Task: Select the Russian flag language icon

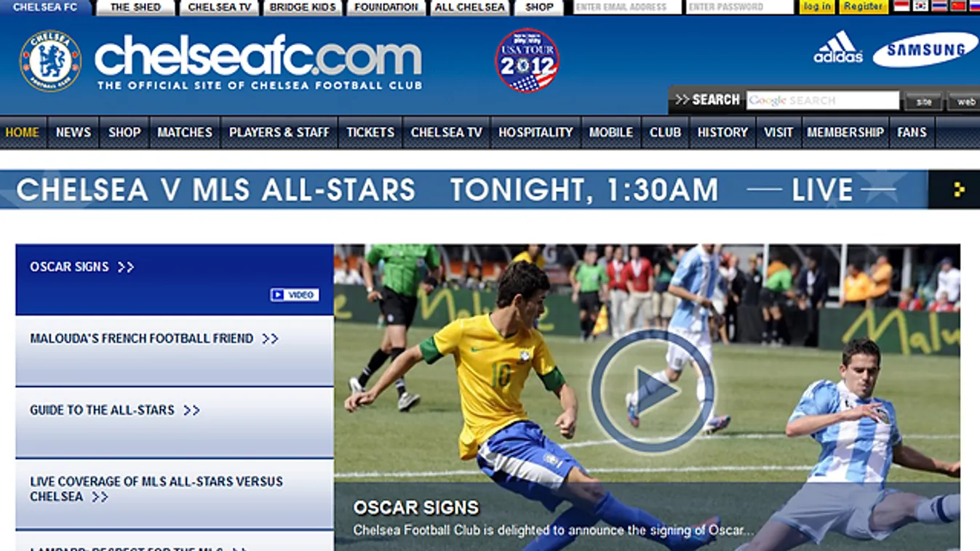Action: (x=974, y=7)
